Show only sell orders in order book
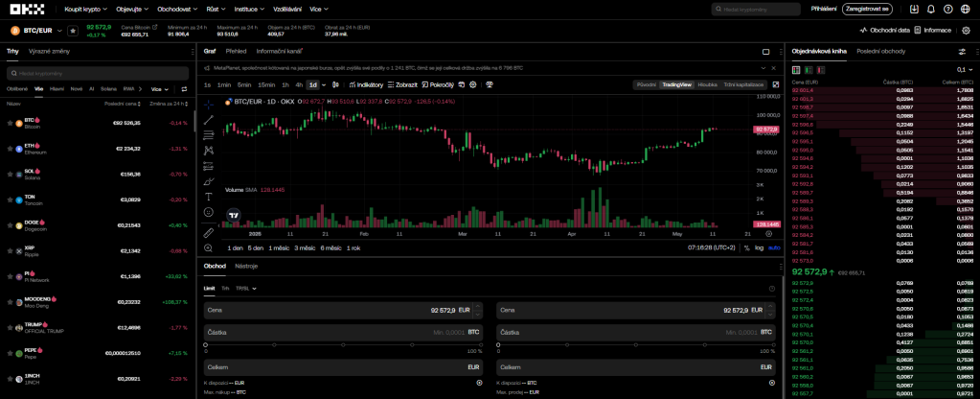Viewport: 980px width, 399px height. click(x=821, y=69)
